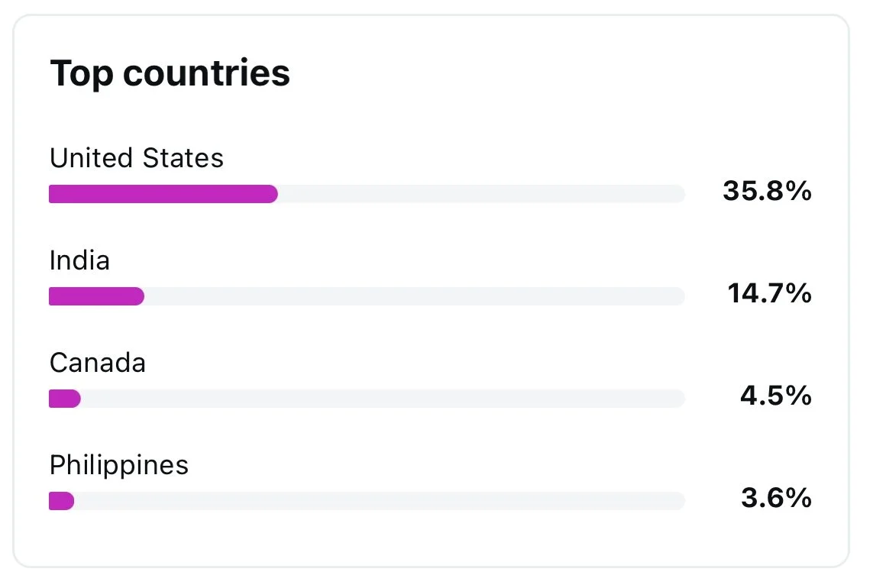870x588 pixels.
Task: Click the magenta fill of Canada bar
Action: [x=64, y=399]
